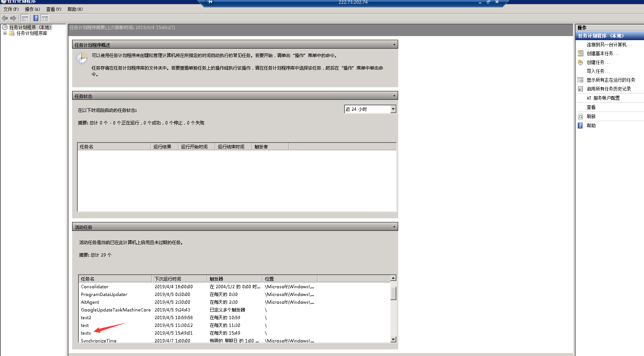Click the Forward arrow toolbar icon
The width and height of the screenshot is (644, 356).
tap(13, 18)
